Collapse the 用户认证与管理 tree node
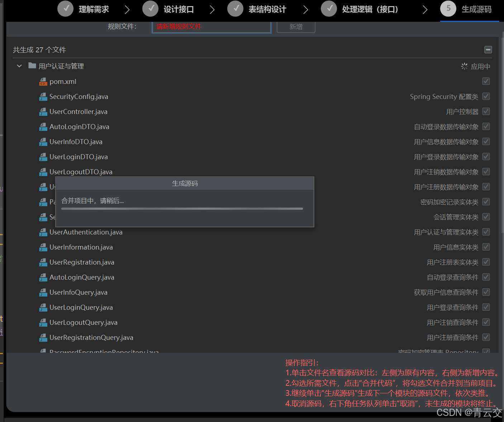 [x=19, y=66]
